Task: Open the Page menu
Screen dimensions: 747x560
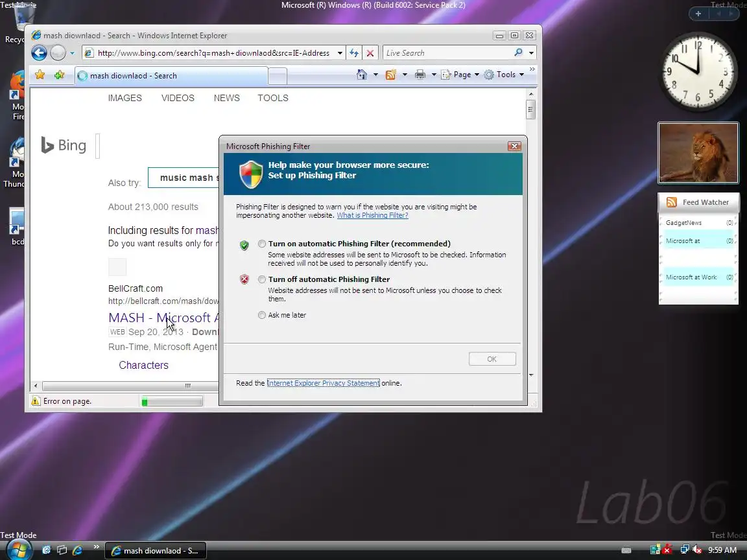Action: tap(460, 75)
